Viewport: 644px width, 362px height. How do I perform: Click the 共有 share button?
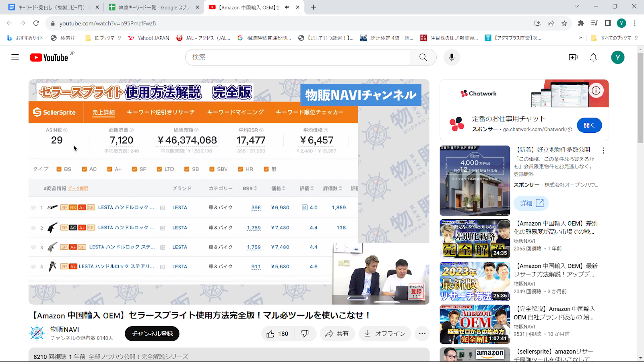(x=337, y=333)
